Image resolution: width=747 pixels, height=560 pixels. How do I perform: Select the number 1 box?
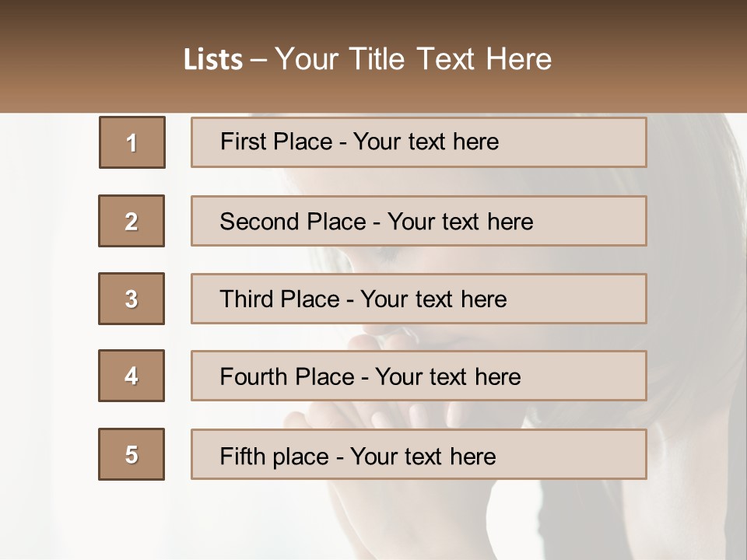(x=132, y=142)
